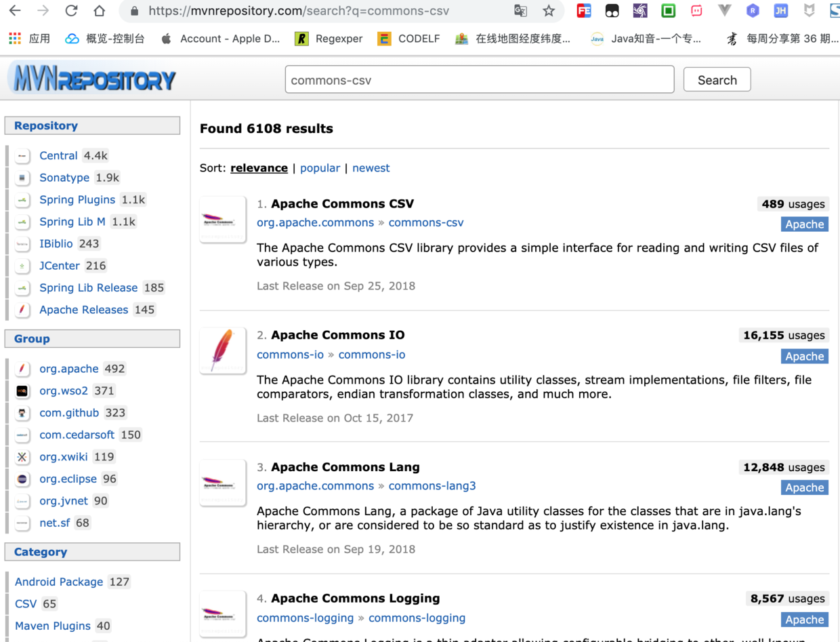Screen dimensions: 840x642
Task: Sort search results by popular
Action: tap(320, 167)
